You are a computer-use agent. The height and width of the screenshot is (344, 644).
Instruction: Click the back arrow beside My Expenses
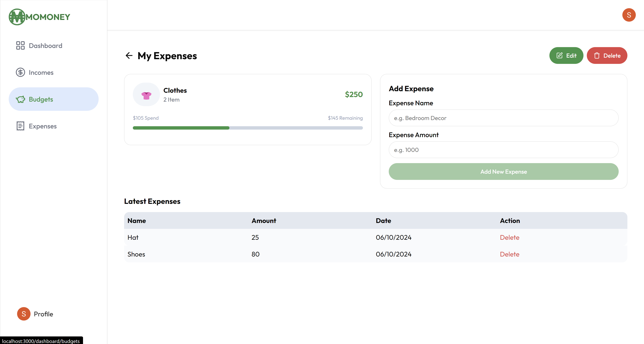click(129, 55)
